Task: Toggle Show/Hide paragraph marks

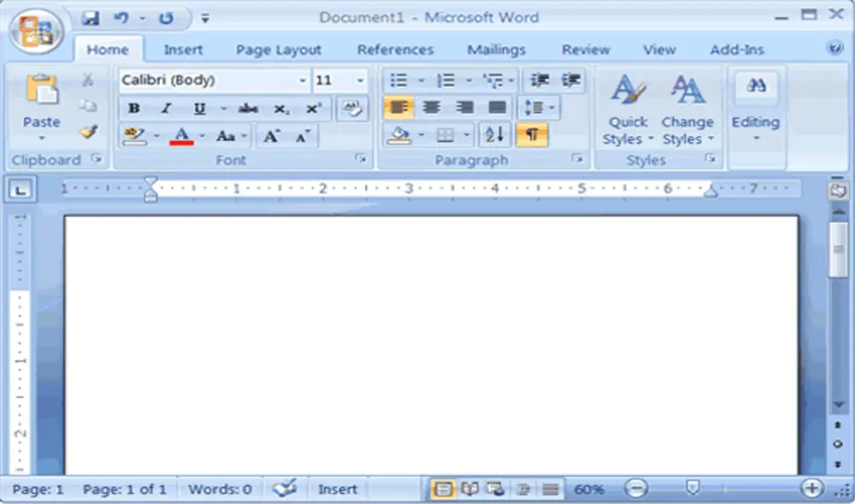Action: (533, 135)
